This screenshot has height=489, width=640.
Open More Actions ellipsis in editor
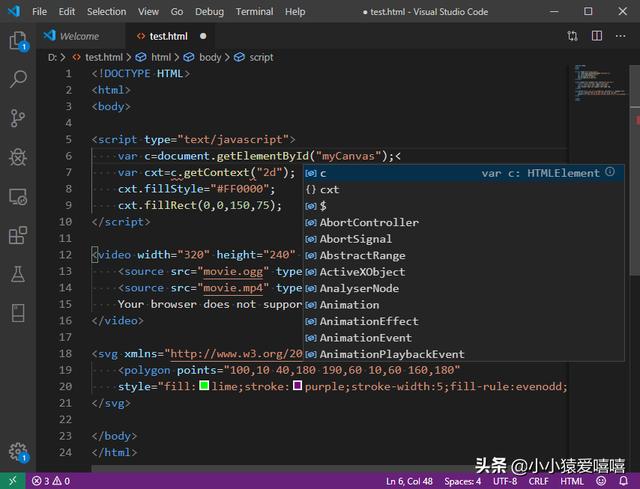click(620, 36)
